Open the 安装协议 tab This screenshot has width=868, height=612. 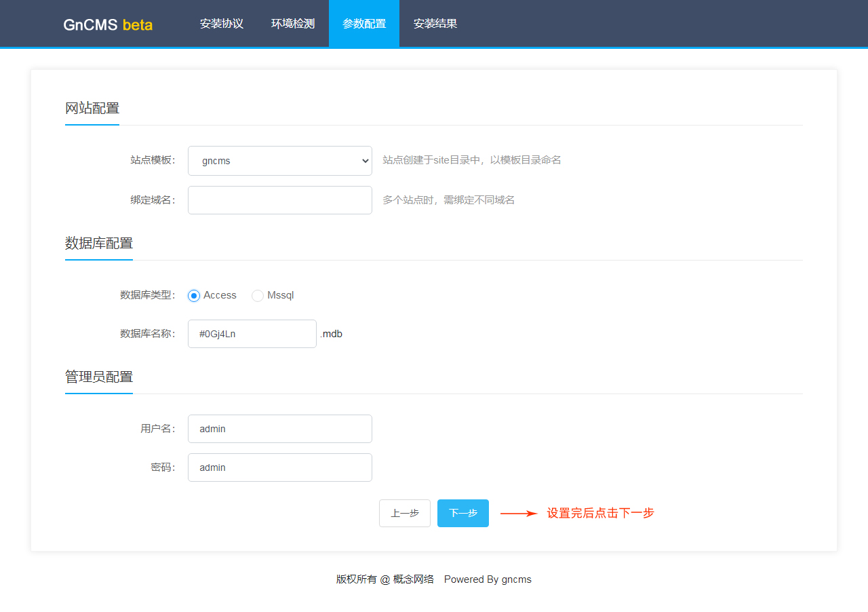[221, 24]
